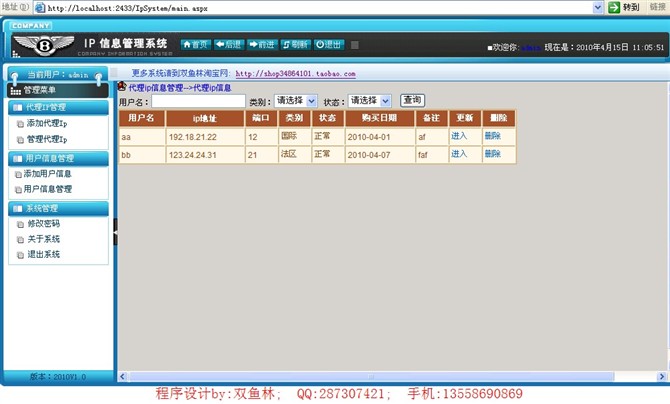Click the 2010-04-01 date cell
Image resolution: width=670 pixels, height=404 pixels.
point(380,137)
